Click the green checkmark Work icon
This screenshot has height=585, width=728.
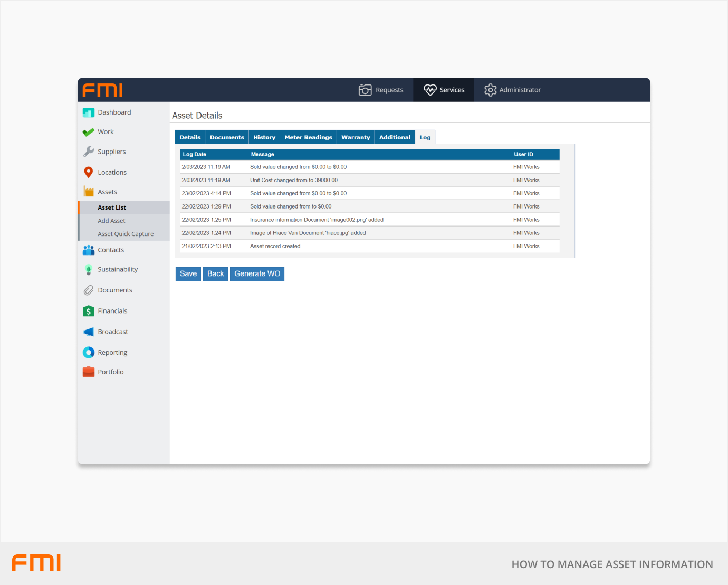[88, 132]
